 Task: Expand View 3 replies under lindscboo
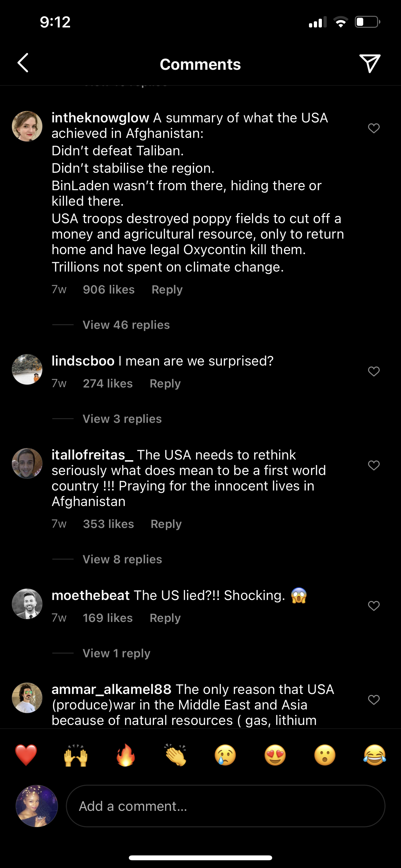tap(122, 419)
